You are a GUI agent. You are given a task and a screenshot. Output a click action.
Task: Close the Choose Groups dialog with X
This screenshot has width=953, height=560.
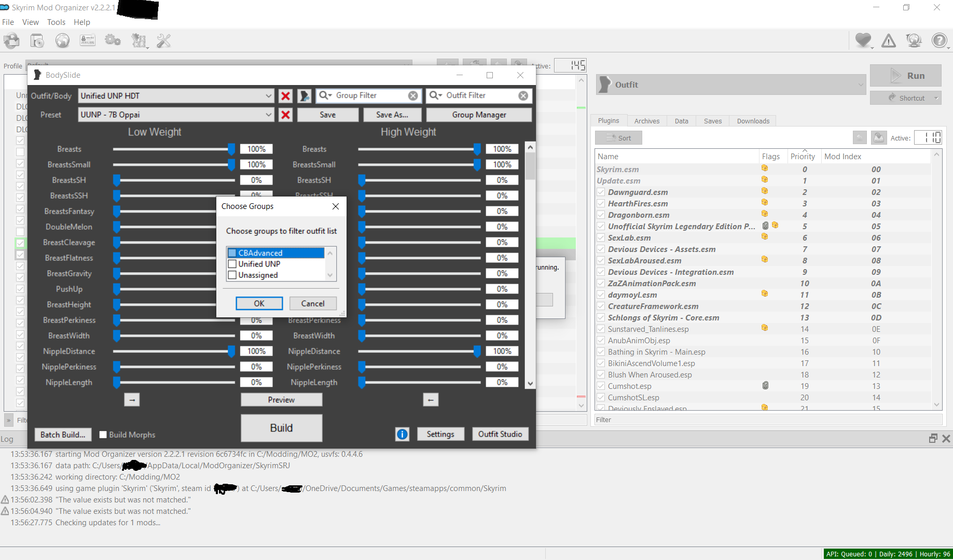pyautogui.click(x=336, y=206)
